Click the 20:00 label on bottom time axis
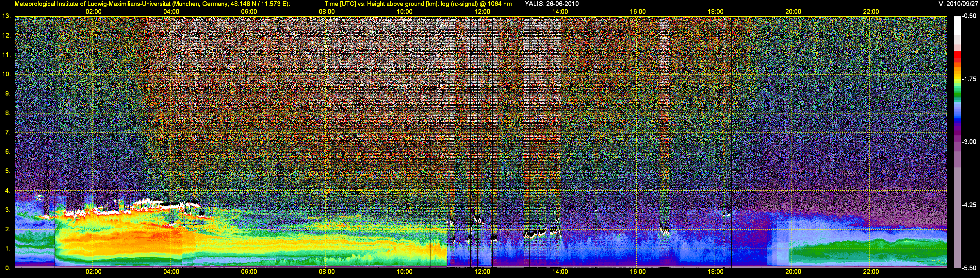 click(x=793, y=272)
